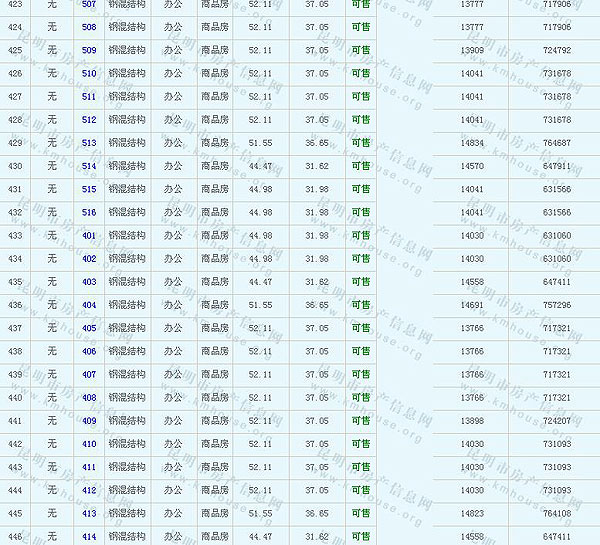
Task: Open room 403 details link
Action: click(x=89, y=282)
